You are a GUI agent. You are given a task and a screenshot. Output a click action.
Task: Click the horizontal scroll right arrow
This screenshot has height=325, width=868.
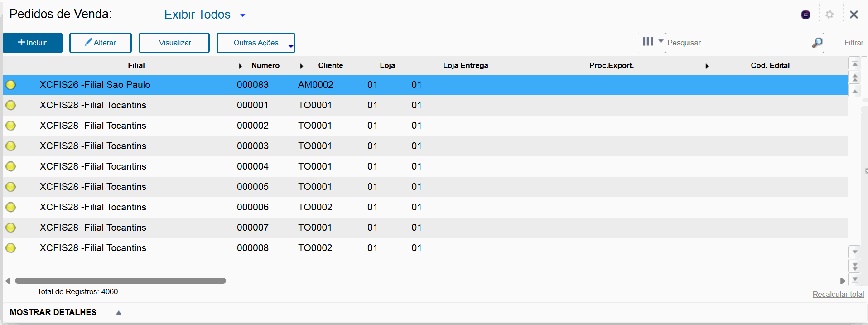coord(843,281)
